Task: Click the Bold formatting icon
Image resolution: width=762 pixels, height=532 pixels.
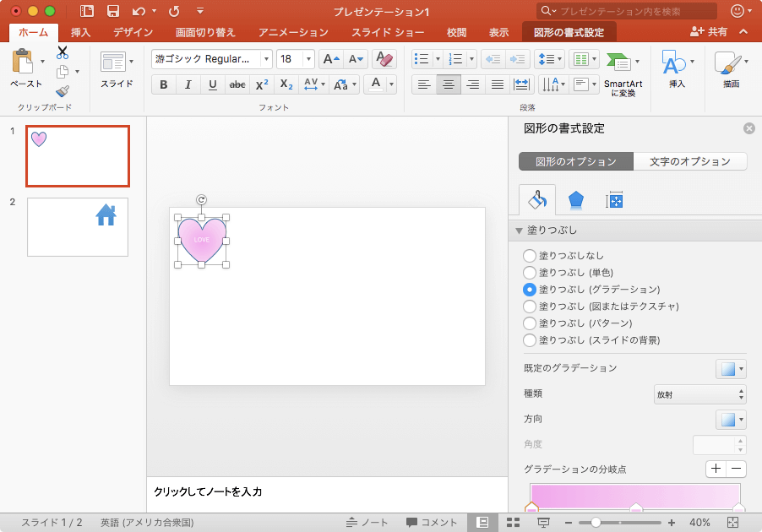Action: (164, 84)
